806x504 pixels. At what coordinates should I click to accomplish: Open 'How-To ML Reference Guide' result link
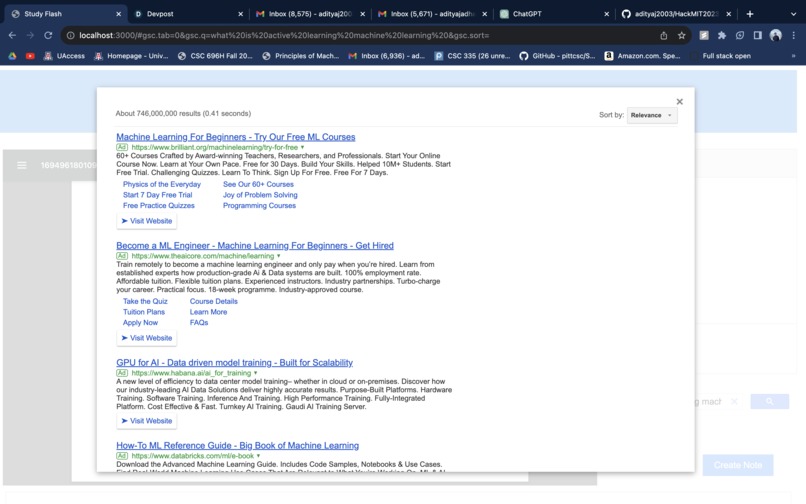tap(237, 445)
